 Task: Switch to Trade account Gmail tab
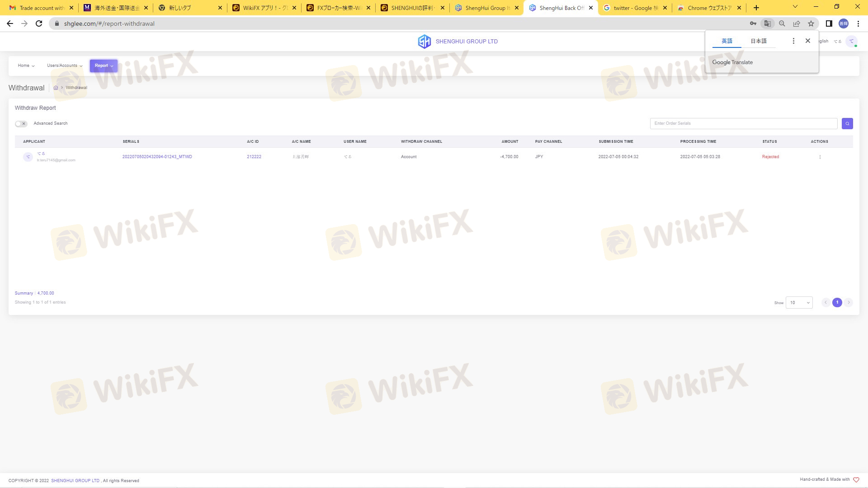click(x=42, y=8)
